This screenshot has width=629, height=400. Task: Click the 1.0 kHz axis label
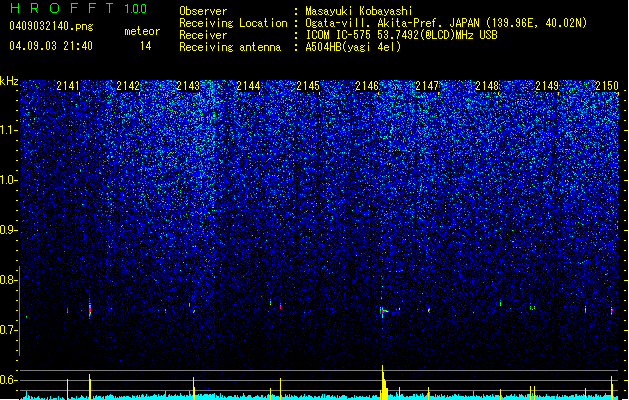pyautogui.click(x=8, y=180)
